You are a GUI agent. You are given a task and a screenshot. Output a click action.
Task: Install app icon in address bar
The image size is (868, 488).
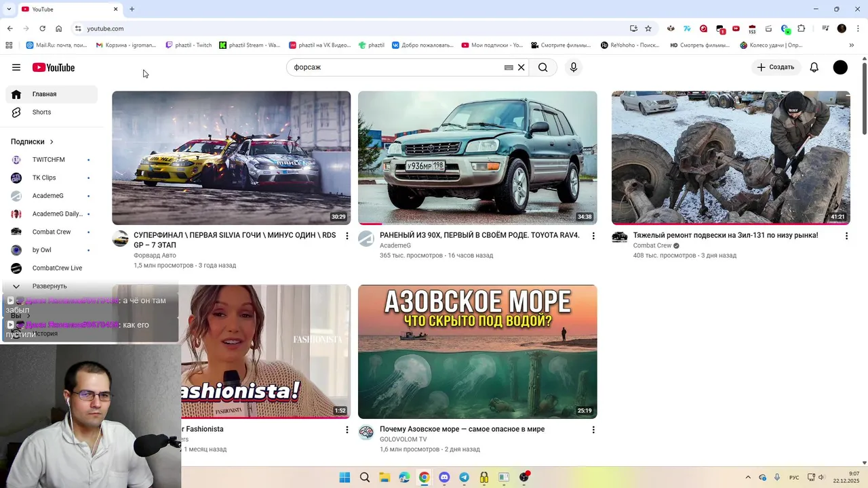tap(633, 28)
